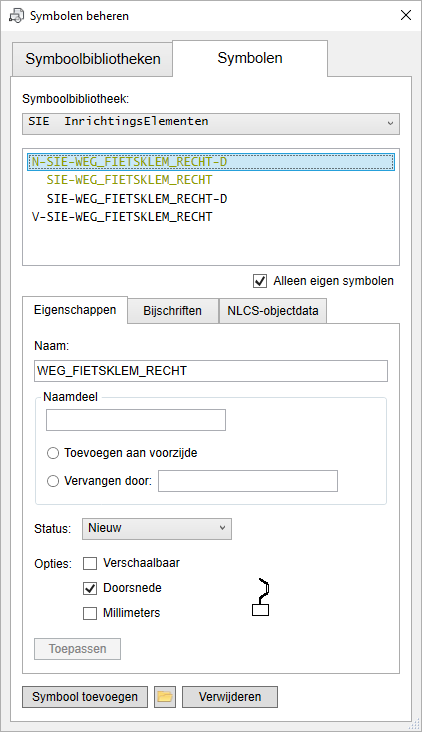422x732 pixels.
Task: Click the Naam field with WEG_FIETSKLEM_RECHT
Action: 211,371
